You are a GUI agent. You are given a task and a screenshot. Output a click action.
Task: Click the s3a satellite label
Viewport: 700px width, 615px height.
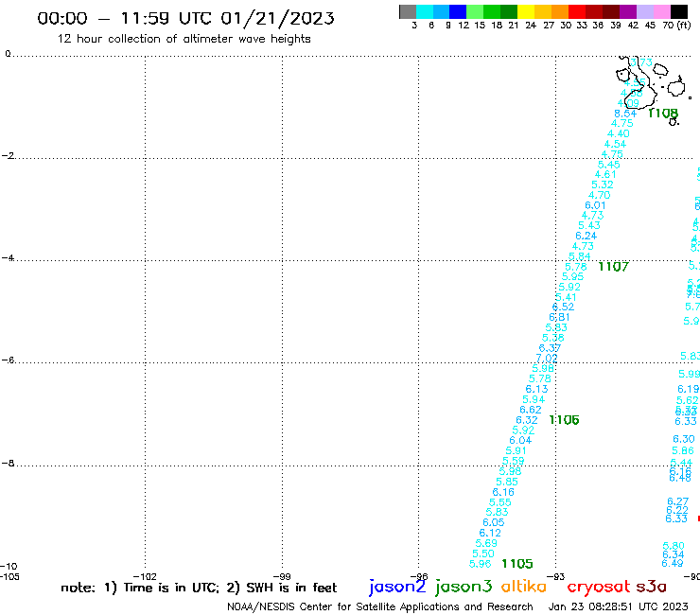pyautogui.click(x=651, y=587)
